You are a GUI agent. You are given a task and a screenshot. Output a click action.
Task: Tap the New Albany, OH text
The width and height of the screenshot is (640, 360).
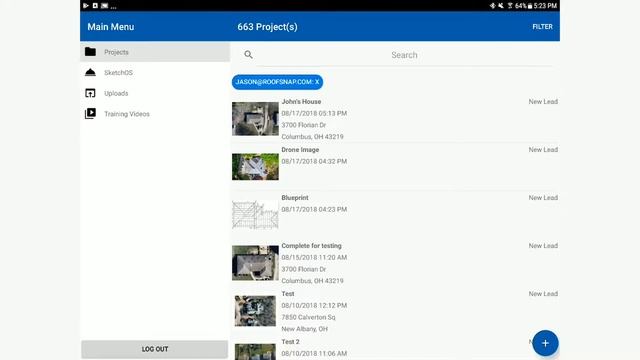[x=304, y=329]
